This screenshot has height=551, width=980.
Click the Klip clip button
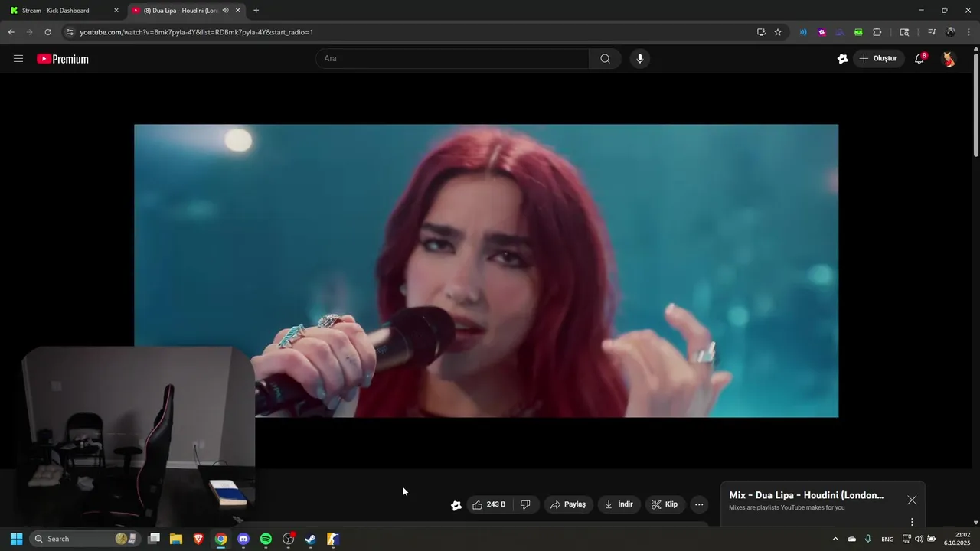[x=665, y=504]
